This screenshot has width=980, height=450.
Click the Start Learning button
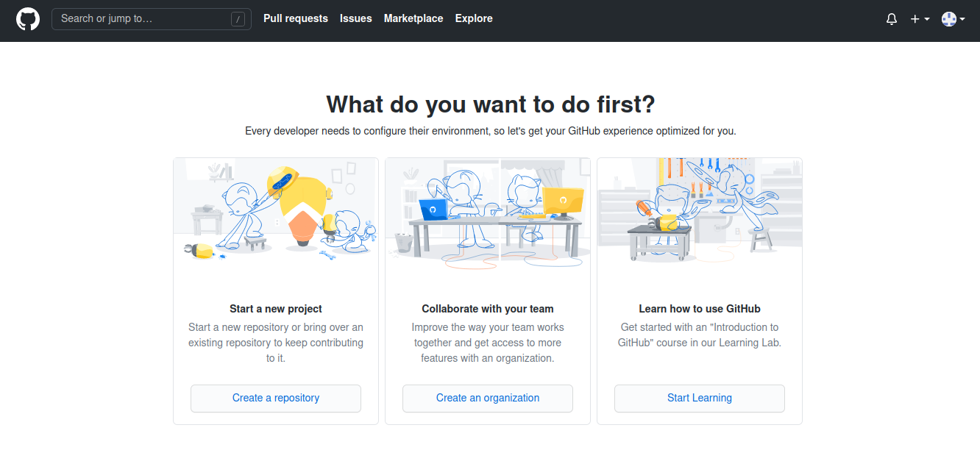(x=700, y=399)
